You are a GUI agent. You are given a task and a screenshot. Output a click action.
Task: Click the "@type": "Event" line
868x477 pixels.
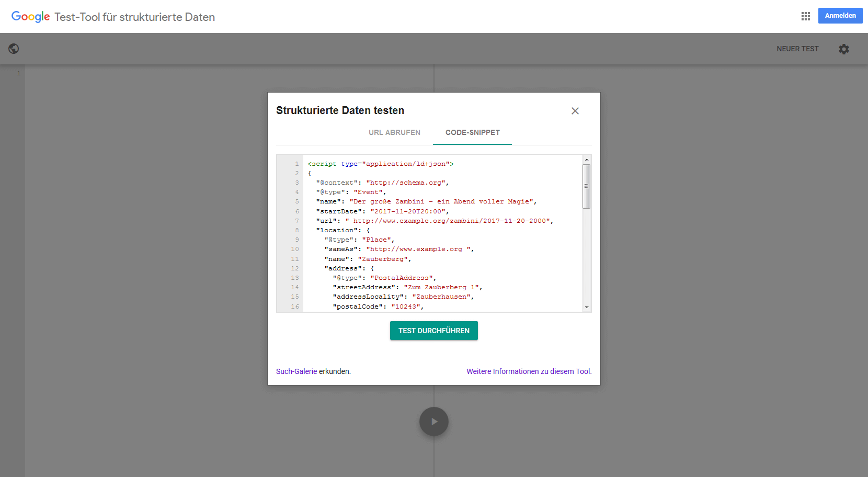click(x=351, y=192)
